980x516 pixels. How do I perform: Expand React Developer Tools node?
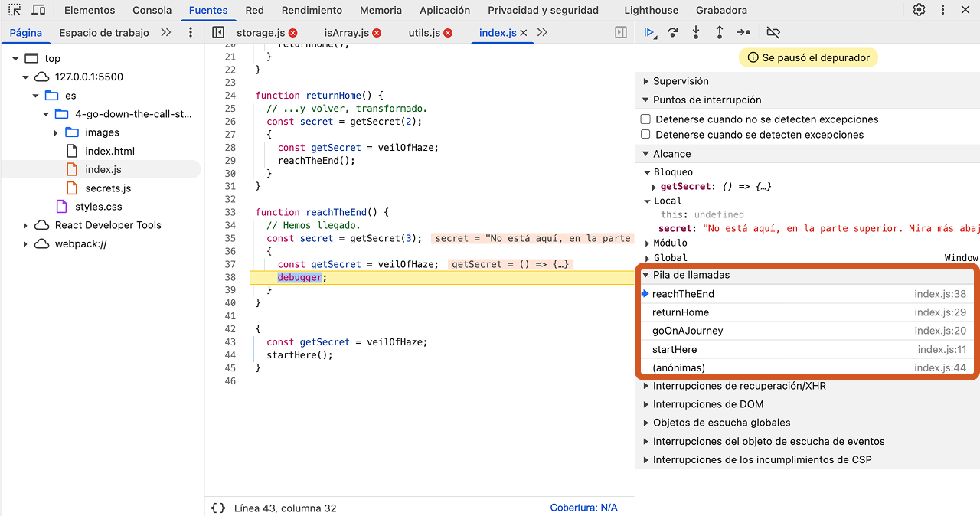click(x=25, y=226)
